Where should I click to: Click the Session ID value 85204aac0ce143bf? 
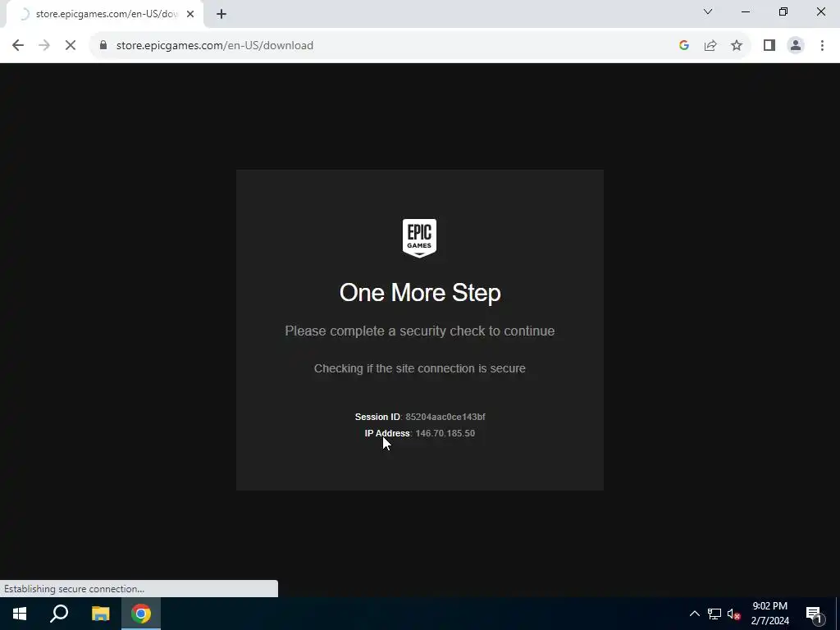445,417
